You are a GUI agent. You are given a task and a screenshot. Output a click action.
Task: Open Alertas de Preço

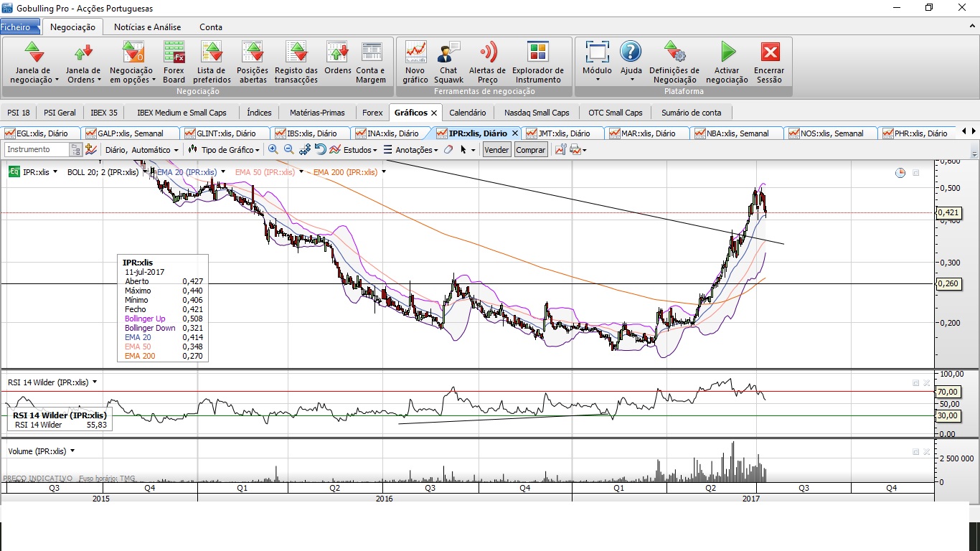[x=487, y=62]
